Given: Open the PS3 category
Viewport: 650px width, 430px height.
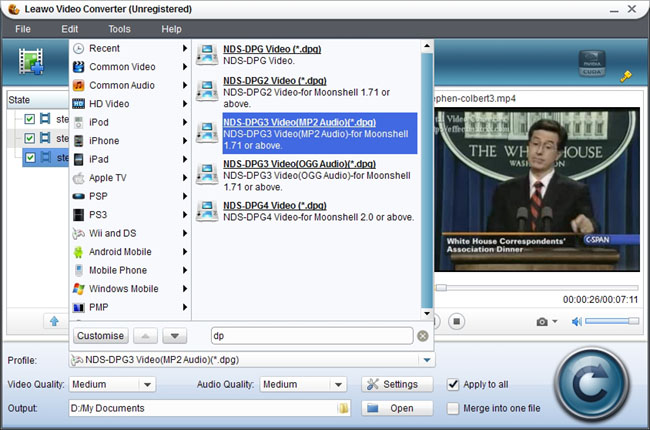Looking at the screenshot, I should point(130,215).
